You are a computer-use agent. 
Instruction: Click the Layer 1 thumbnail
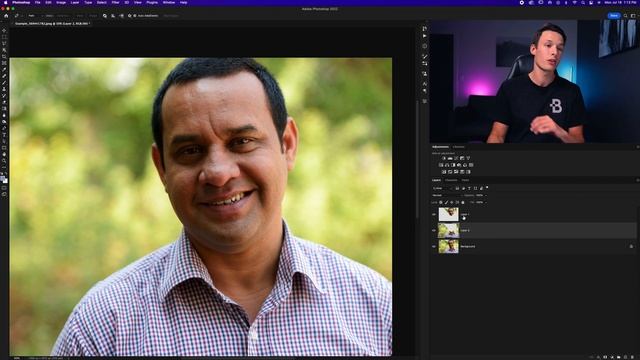point(449,214)
